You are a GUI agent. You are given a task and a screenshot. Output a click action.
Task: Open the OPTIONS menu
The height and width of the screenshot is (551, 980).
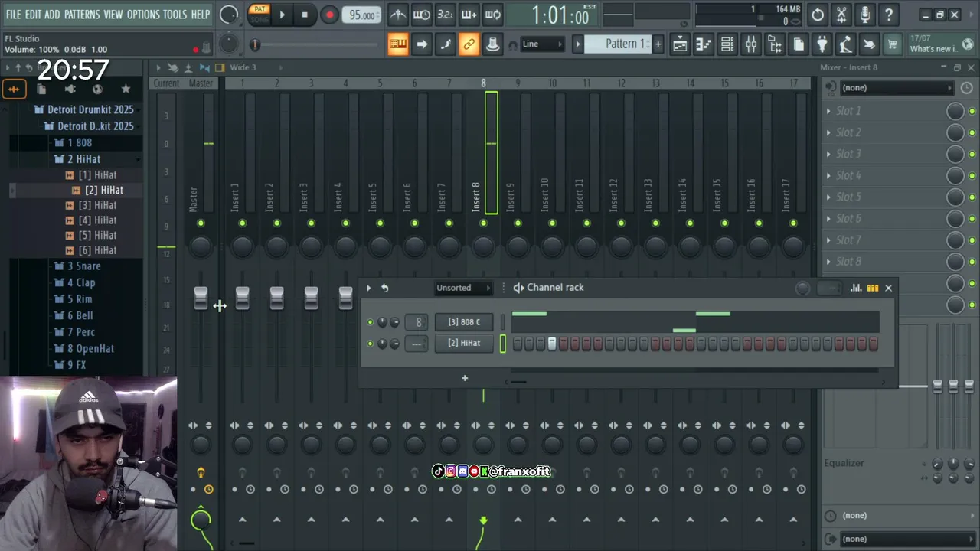143,15
